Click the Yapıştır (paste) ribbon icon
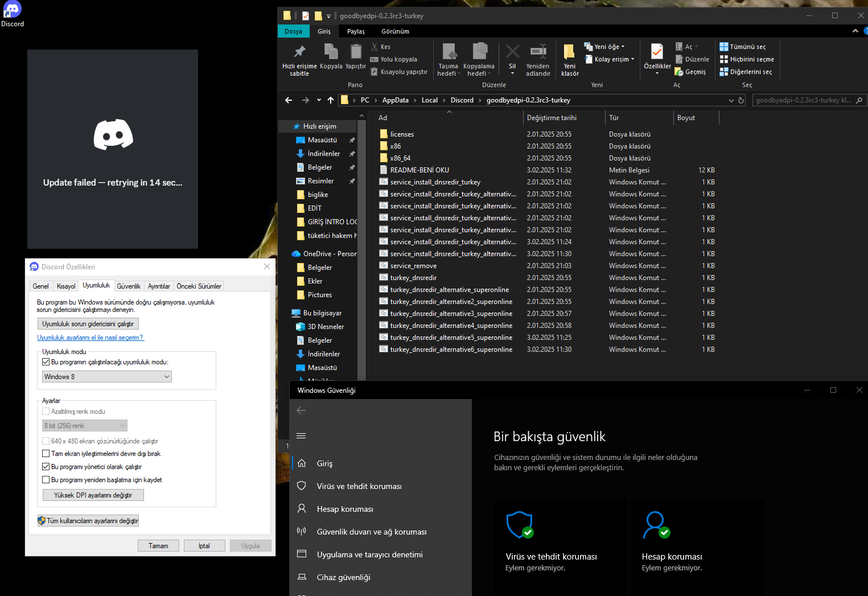Image resolution: width=868 pixels, height=596 pixels. 356,57
